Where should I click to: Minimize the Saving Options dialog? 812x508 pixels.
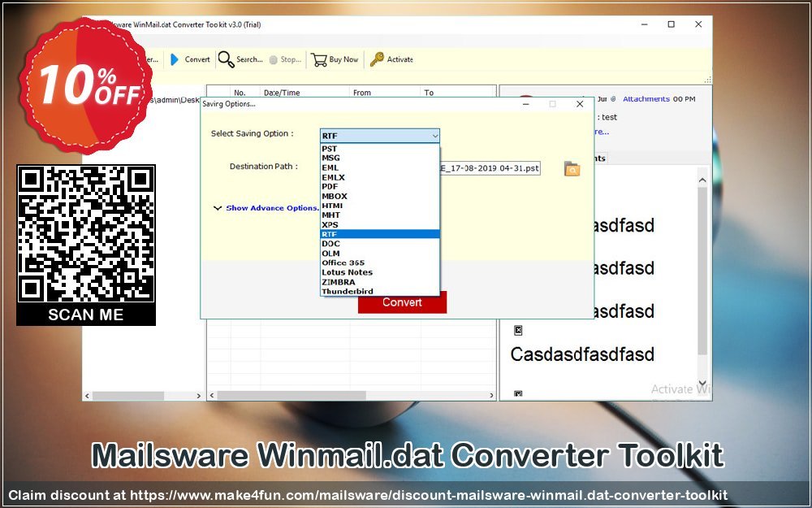[525, 104]
